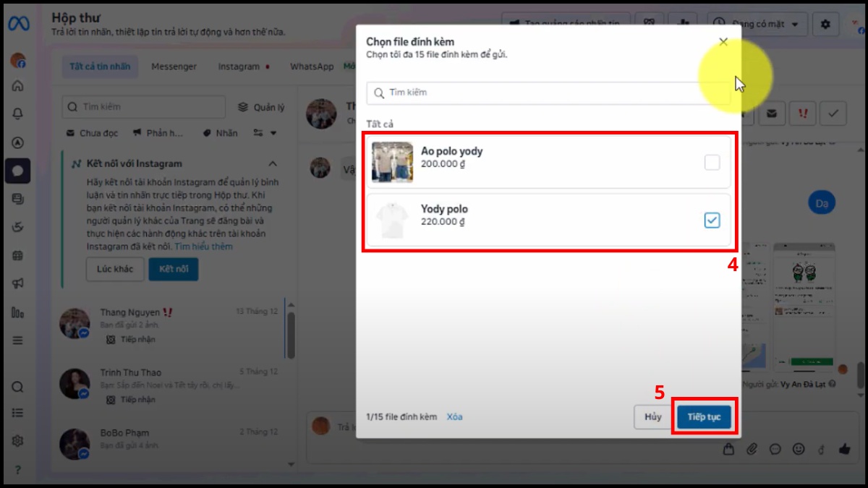Check the Ao polo yody checkbox
The image size is (868, 488).
click(x=712, y=163)
